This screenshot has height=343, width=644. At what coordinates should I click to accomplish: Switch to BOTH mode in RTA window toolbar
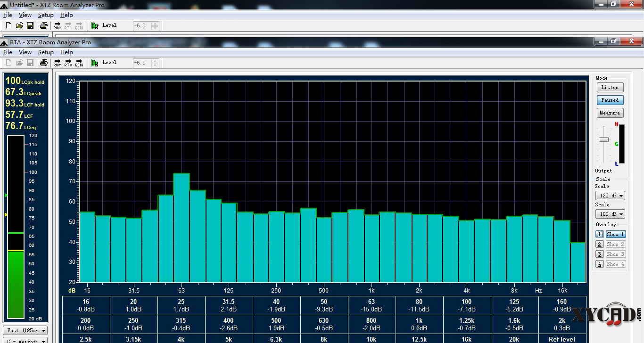point(79,63)
